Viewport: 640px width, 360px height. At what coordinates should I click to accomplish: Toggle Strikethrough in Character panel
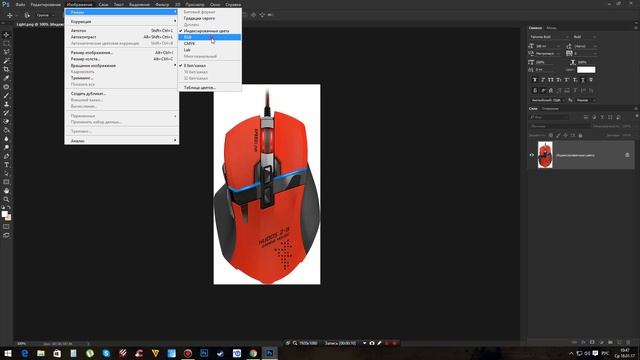(591, 80)
